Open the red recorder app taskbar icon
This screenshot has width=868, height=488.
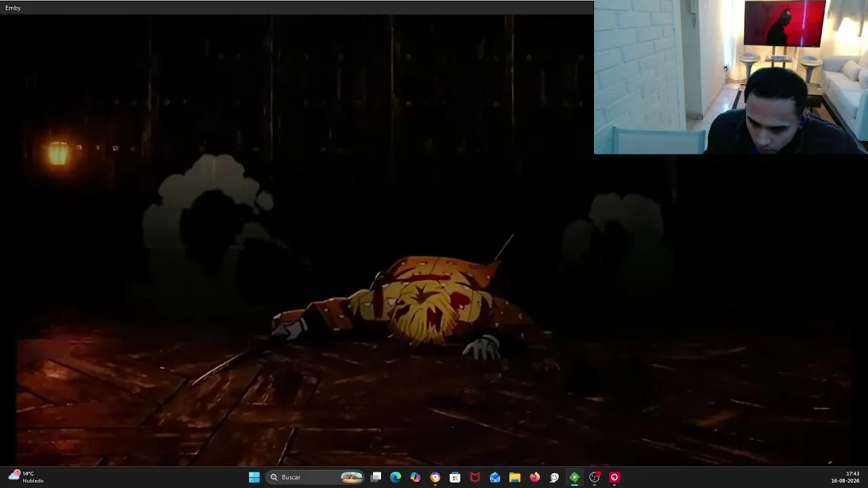click(614, 477)
